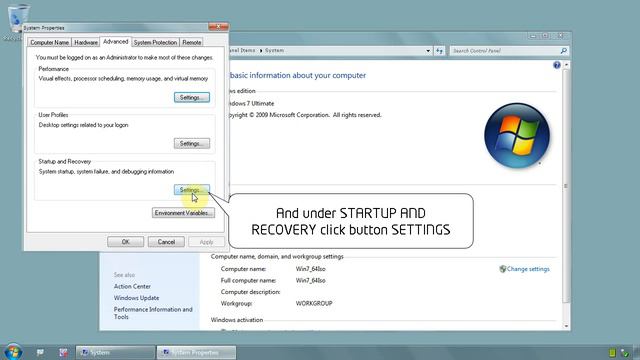Click network tray icon in taskbar
The image size is (640, 360).
(624, 353)
